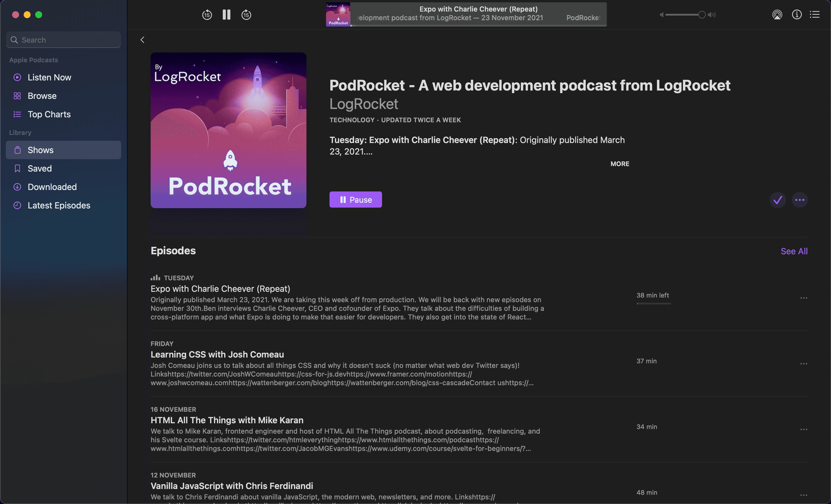Screen dimensions: 831x504
Task: Click the playing-bars indicator next to TUESDAY
Action: [x=155, y=278]
